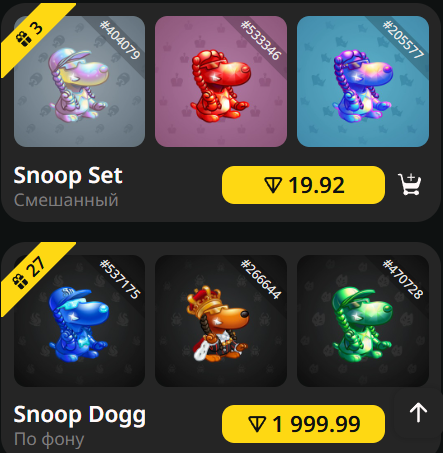Image resolution: width=443 pixels, height=453 pixels.
Task: Click the По фону subtitle label
Action: 49,439
